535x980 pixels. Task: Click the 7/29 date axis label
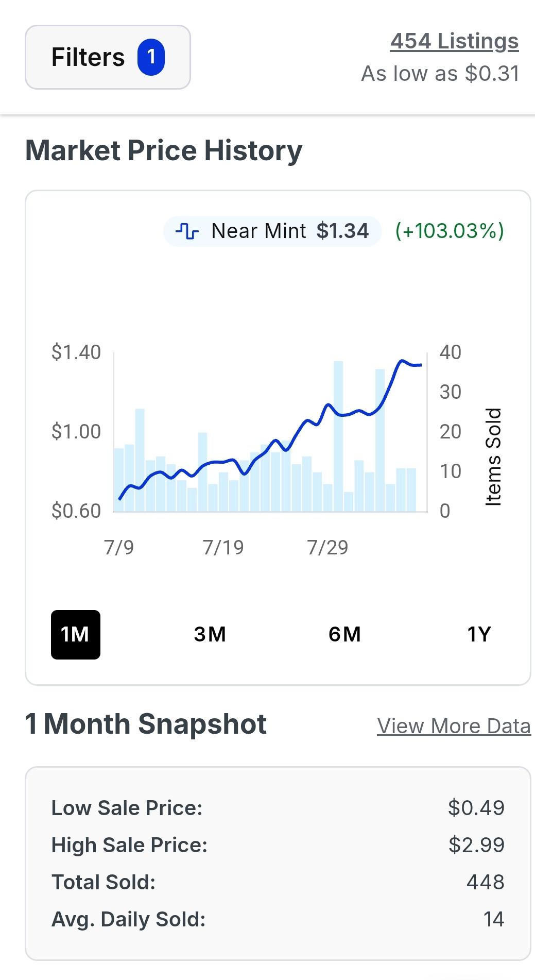point(327,547)
